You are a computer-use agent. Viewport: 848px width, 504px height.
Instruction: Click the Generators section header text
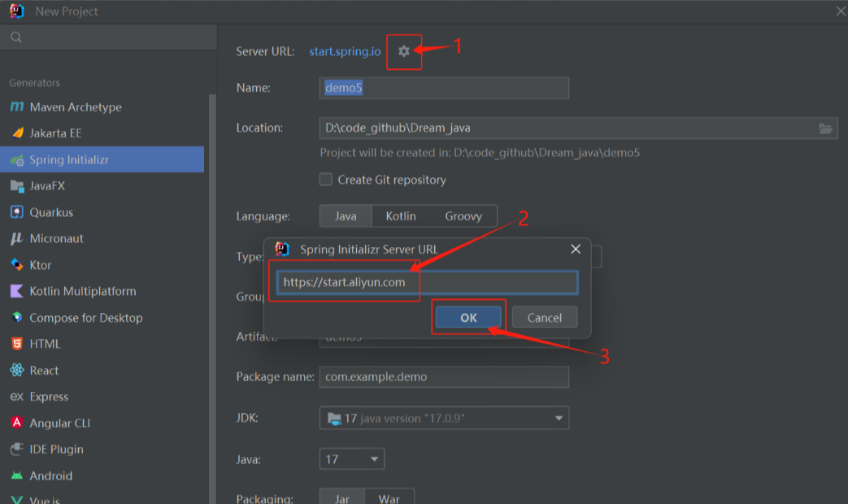(35, 83)
